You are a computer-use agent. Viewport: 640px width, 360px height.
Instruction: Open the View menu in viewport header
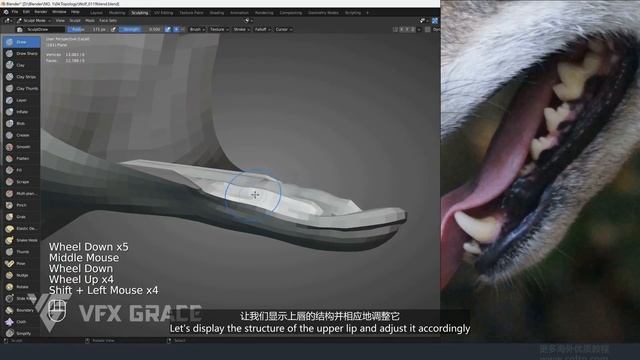coord(60,20)
